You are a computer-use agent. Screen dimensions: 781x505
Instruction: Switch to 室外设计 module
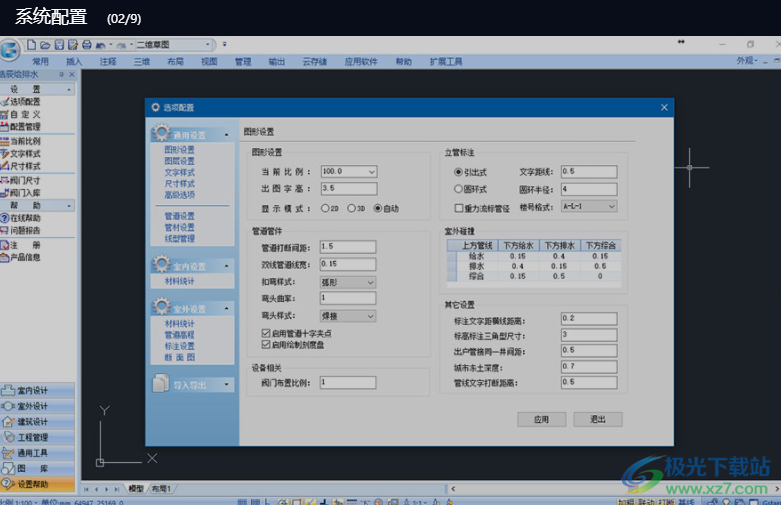point(37,406)
